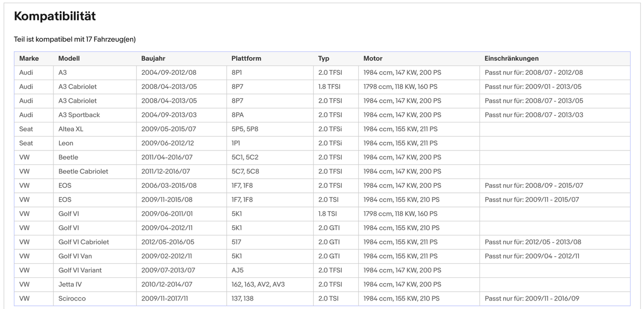This screenshot has height=309, width=644.
Task: Select the A3 Sportback model cell
Action: click(79, 115)
